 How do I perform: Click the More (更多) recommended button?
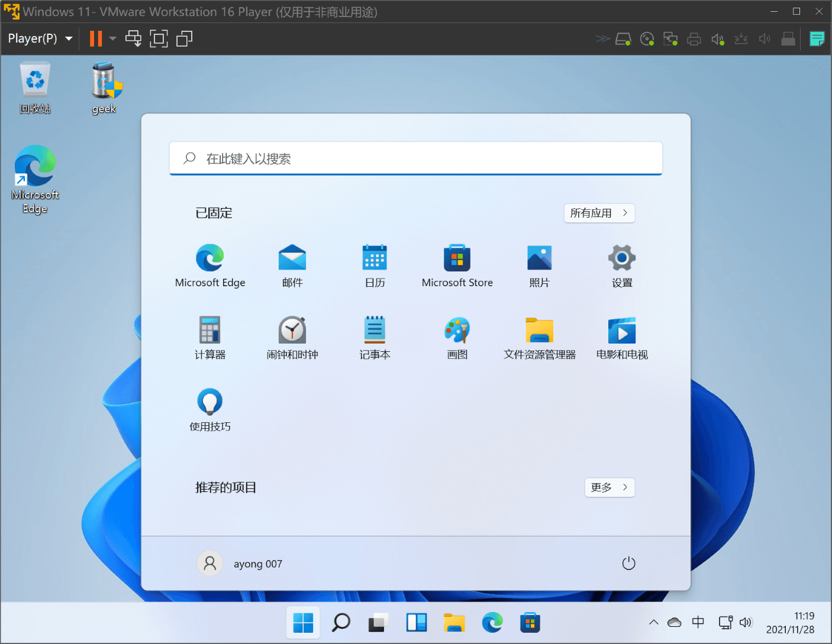pyautogui.click(x=610, y=487)
